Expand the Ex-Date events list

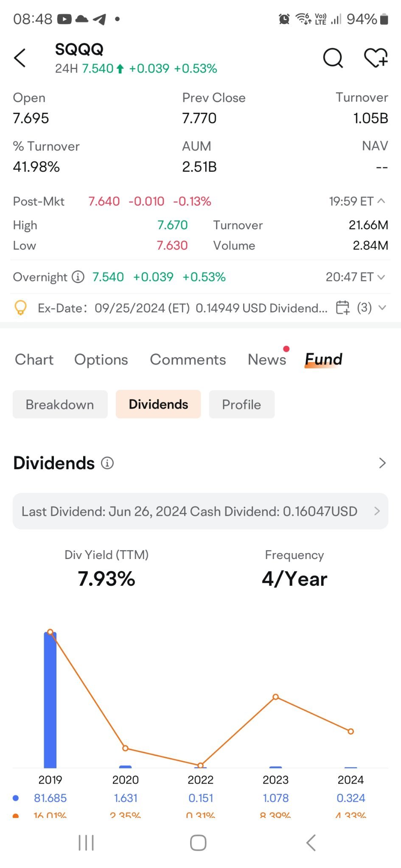pos(382,308)
